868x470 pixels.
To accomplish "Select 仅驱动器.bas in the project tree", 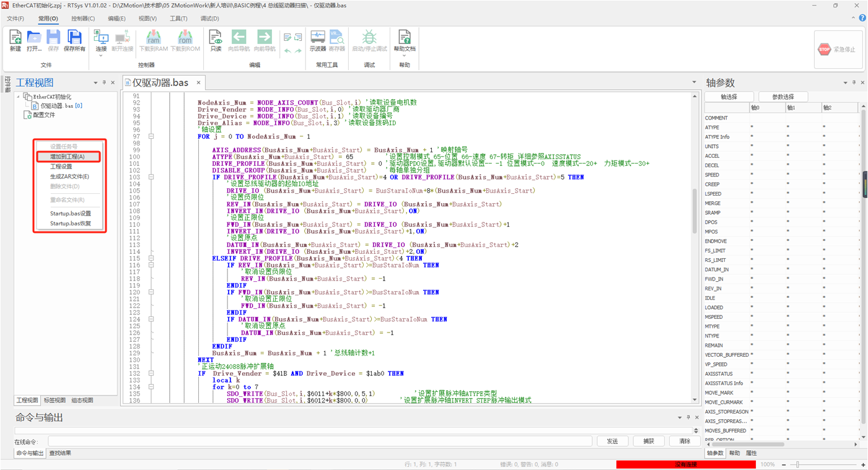I will pos(57,106).
